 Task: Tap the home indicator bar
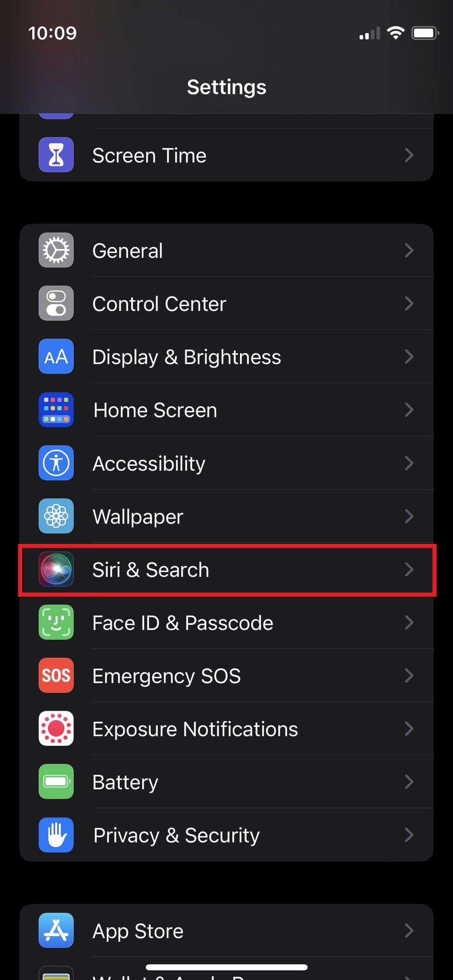click(227, 967)
